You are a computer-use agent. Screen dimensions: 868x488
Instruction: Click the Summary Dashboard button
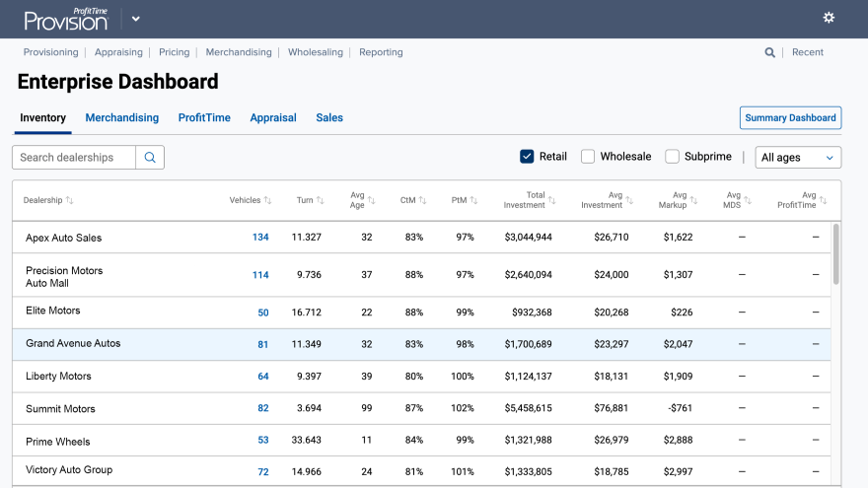pos(790,118)
